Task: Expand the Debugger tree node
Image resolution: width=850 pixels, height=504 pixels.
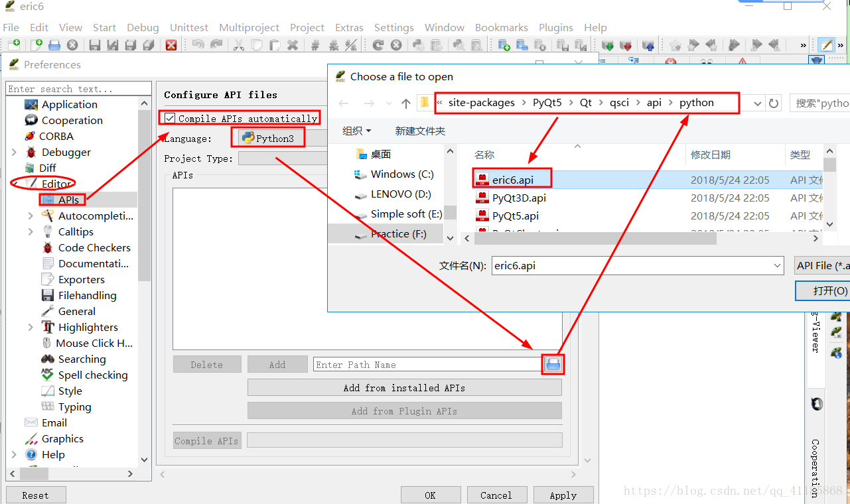Action: click(x=14, y=153)
